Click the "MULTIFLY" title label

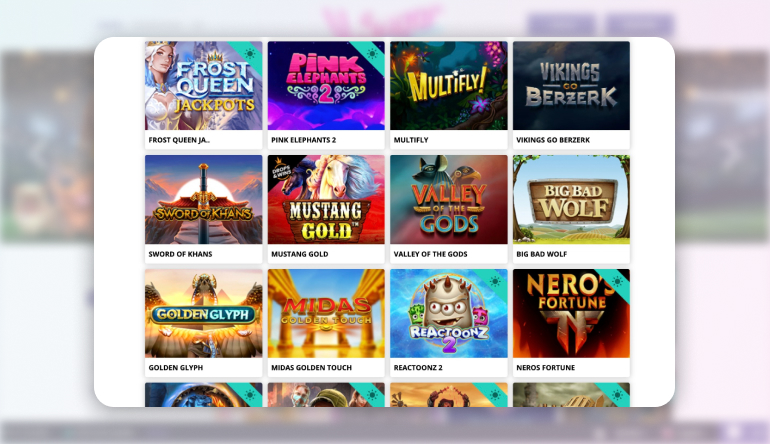pyautogui.click(x=411, y=140)
